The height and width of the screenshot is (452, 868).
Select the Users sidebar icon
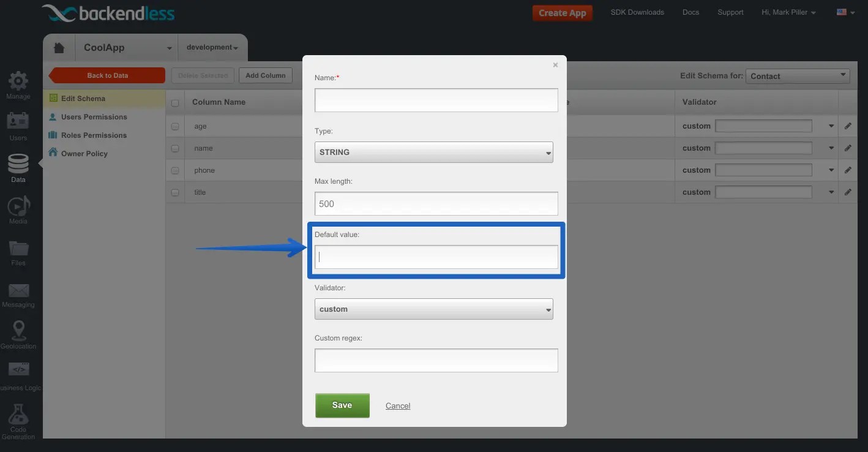tap(18, 126)
